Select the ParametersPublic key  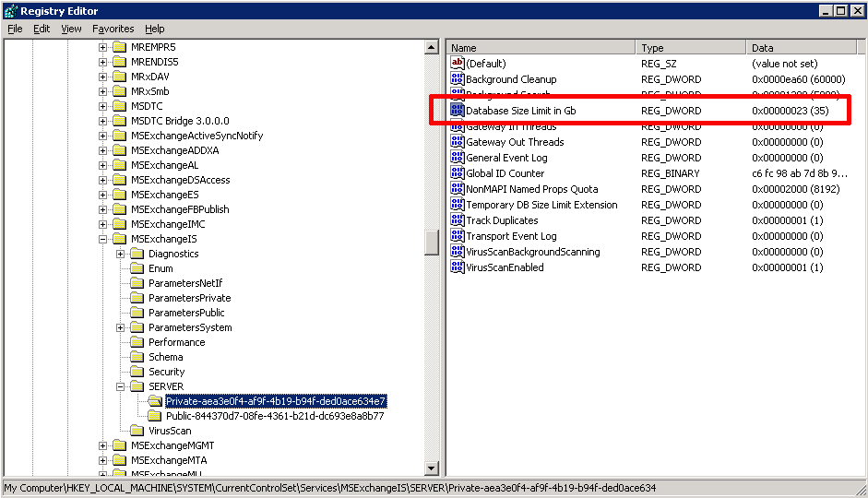point(186,313)
